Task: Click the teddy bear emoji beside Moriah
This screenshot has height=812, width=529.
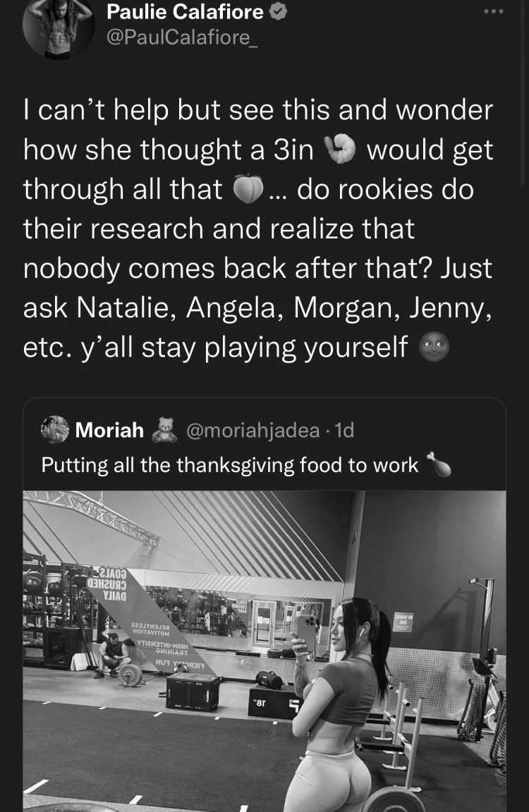Action: coord(164,430)
